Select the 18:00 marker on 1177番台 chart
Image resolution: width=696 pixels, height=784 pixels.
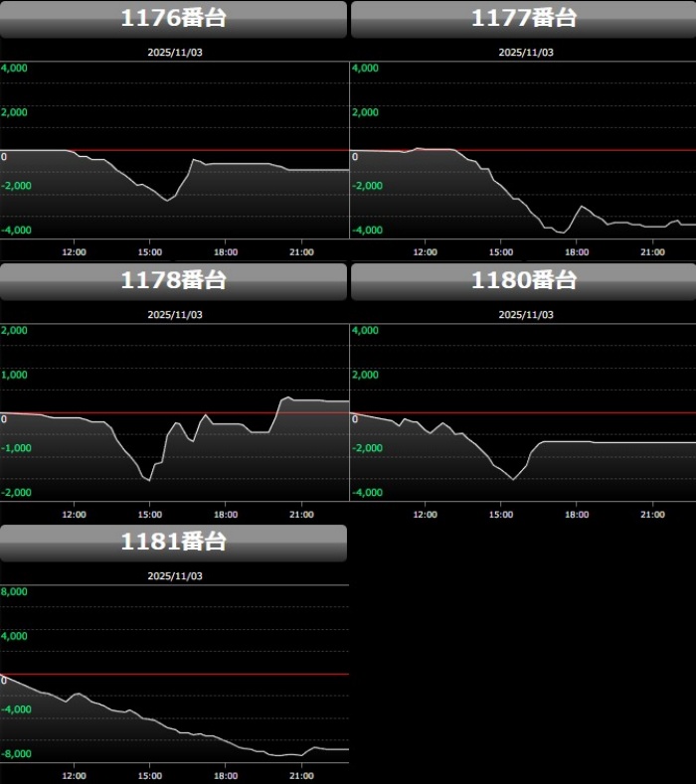[x=577, y=251]
